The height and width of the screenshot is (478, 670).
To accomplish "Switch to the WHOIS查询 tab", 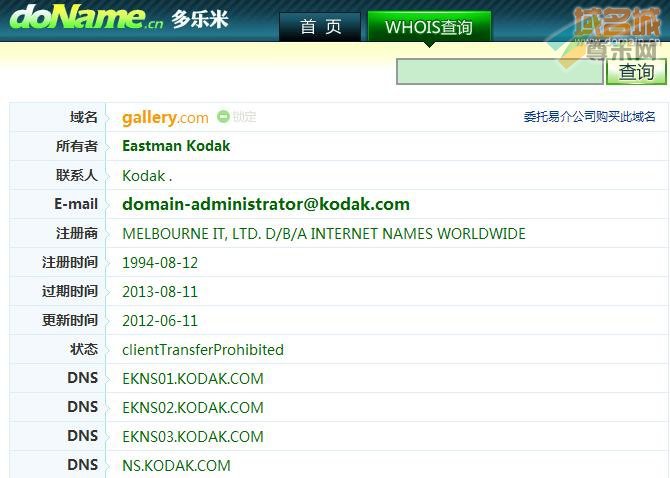I will click(429, 26).
